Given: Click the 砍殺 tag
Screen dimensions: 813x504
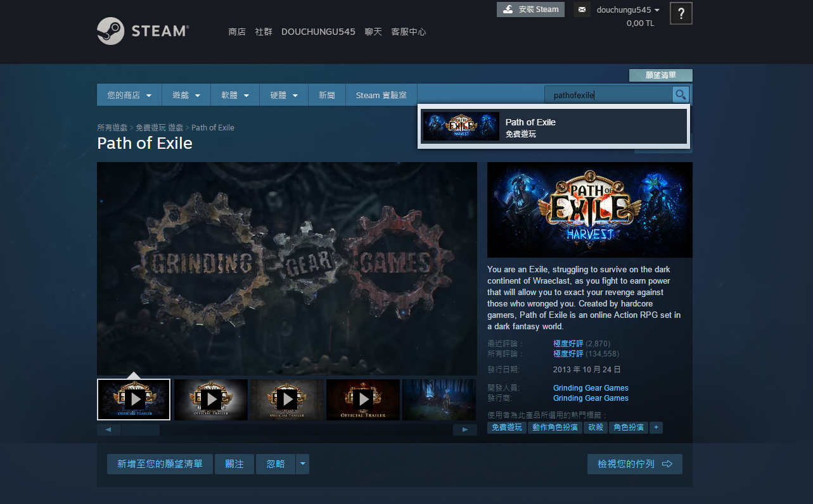Looking at the screenshot, I should tap(596, 427).
